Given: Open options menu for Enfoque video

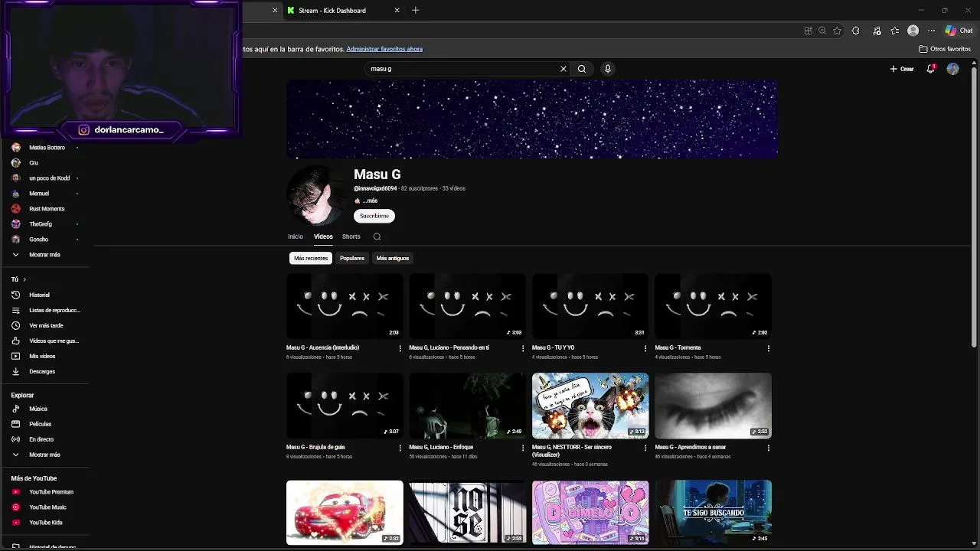Looking at the screenshot, I should [523, 448].
